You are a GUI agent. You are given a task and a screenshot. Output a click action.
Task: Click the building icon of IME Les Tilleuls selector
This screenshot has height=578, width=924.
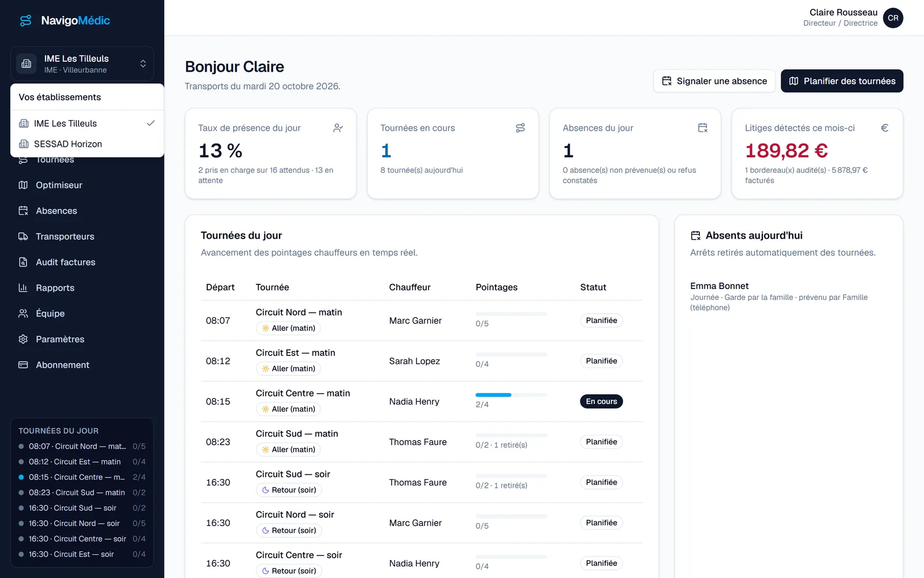point(26,64)
